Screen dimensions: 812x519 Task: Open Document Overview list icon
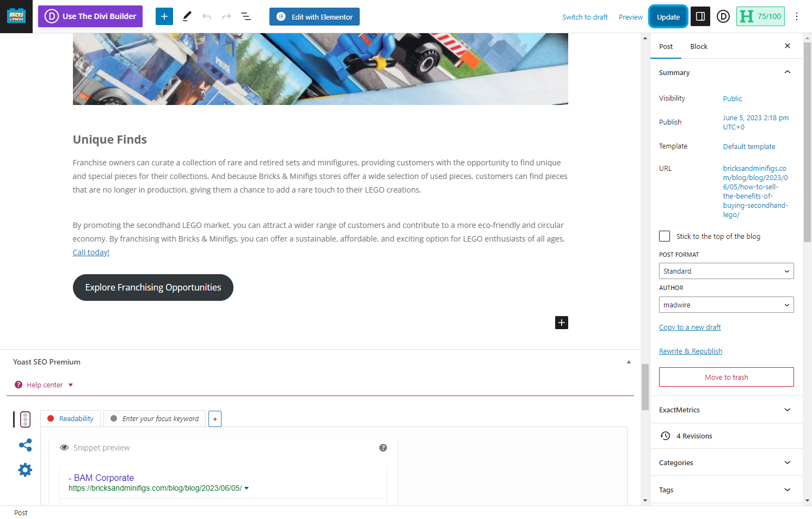point(246,16)
